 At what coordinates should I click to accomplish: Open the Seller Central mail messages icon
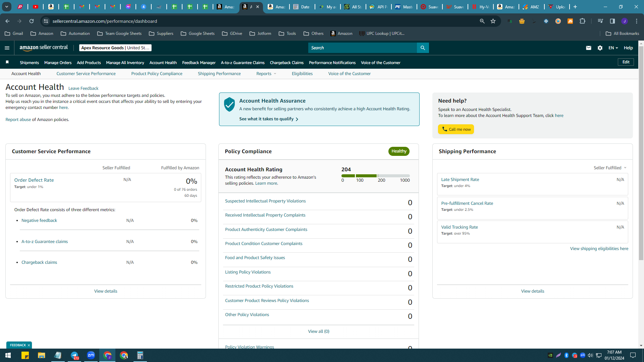588,48
